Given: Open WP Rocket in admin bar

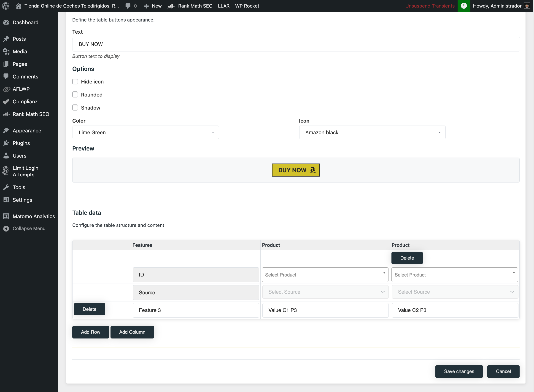Looking at the screenshot, I should (247, 6).
